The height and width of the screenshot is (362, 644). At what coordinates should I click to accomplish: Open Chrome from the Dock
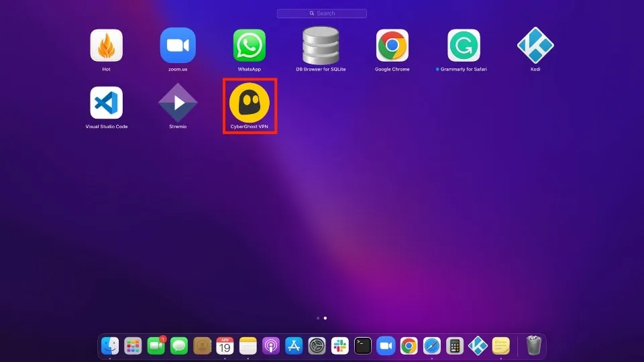[x=409, y=346]
